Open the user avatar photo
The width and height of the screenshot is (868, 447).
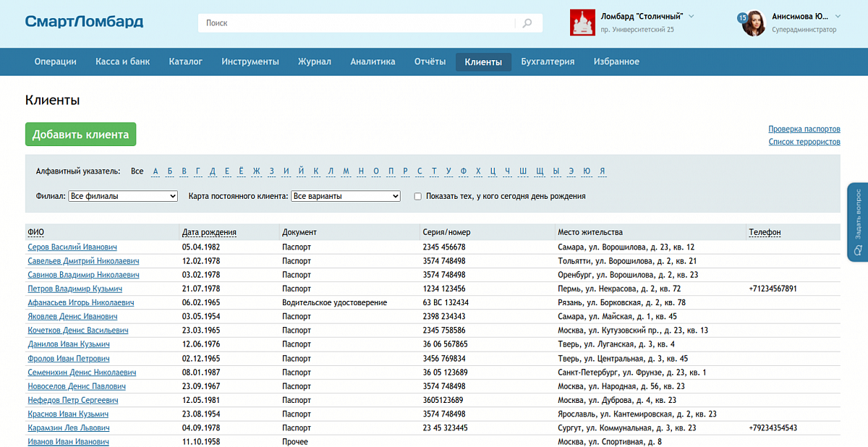(754, 23)
